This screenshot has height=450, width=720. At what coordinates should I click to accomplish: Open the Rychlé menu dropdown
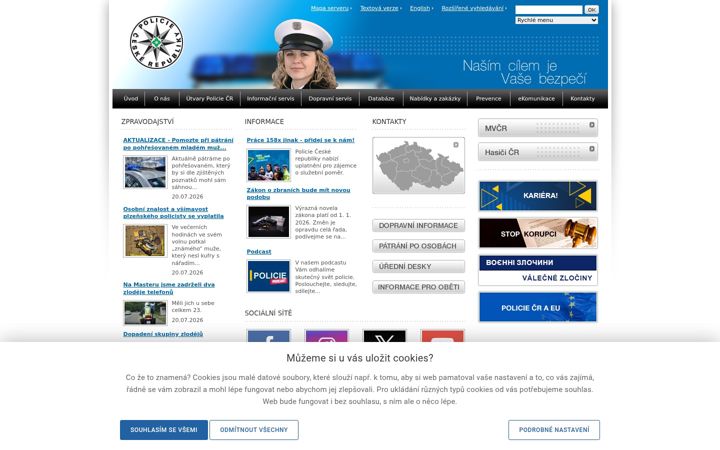pyautogui.click(x=557, y=20)
